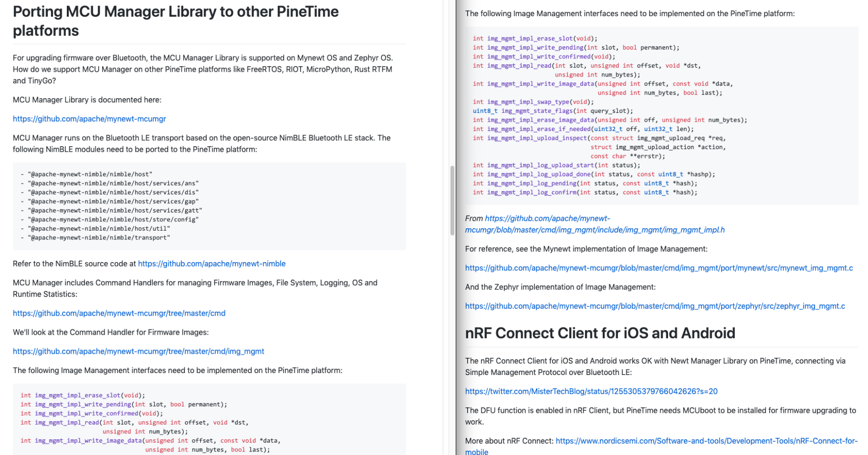Viewport: 868px width, 455px height.
Task: Click the img_mgmt_state_flags code line
Action: 553,111
